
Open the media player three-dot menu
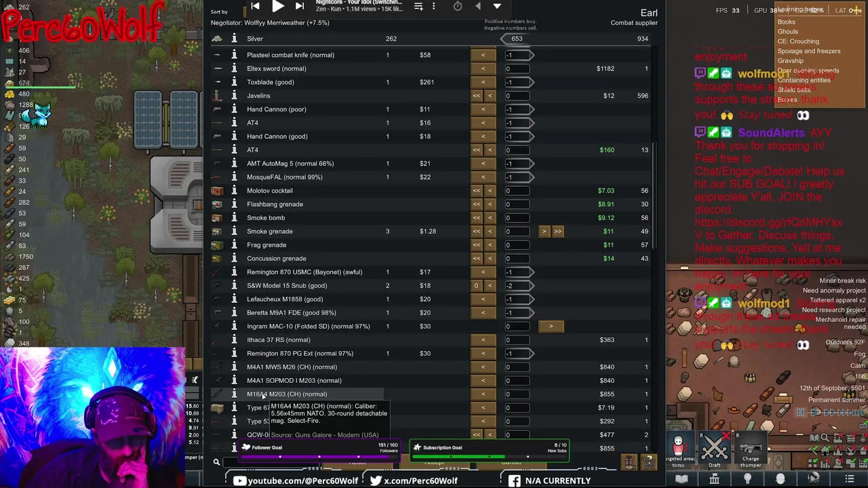point(434,6)
